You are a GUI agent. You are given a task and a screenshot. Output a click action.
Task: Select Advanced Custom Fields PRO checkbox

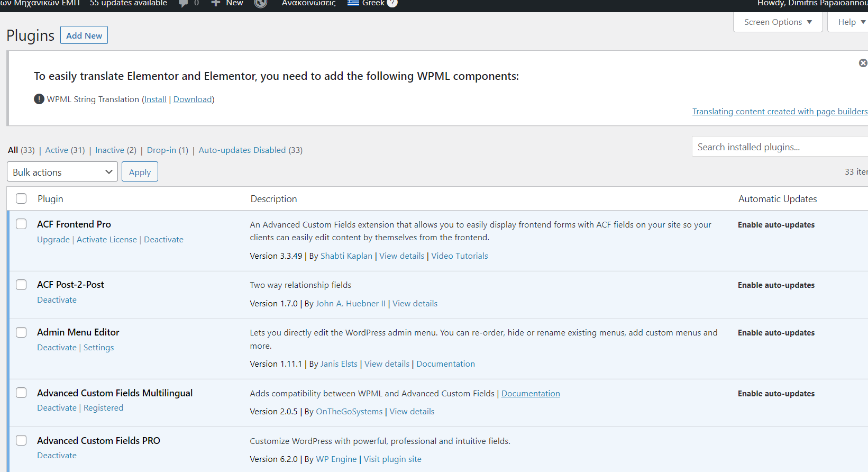tap(21, 440)
